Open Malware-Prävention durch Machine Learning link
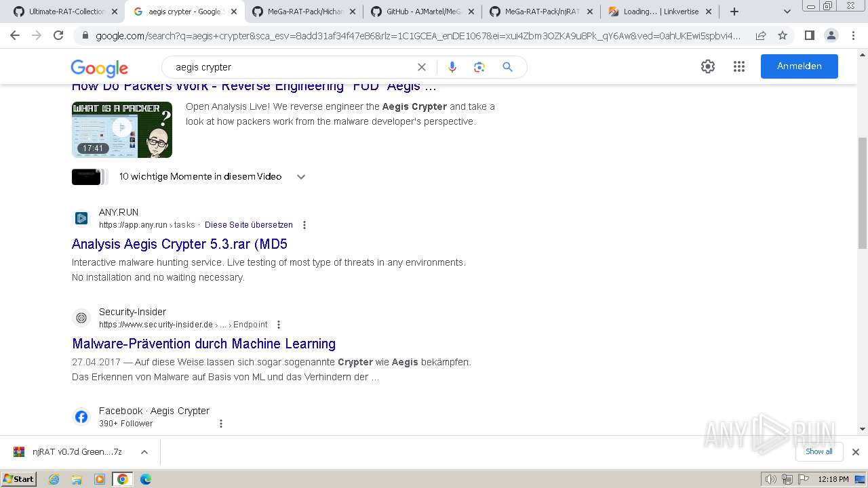 pyautogui.click(x=204, y=344)
